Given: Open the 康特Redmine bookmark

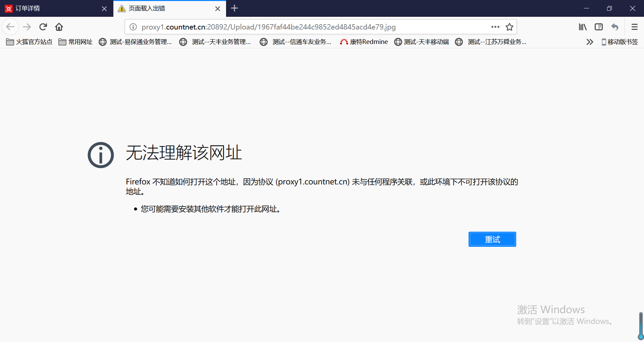Looking at the screenshot, I should point(364,42).
